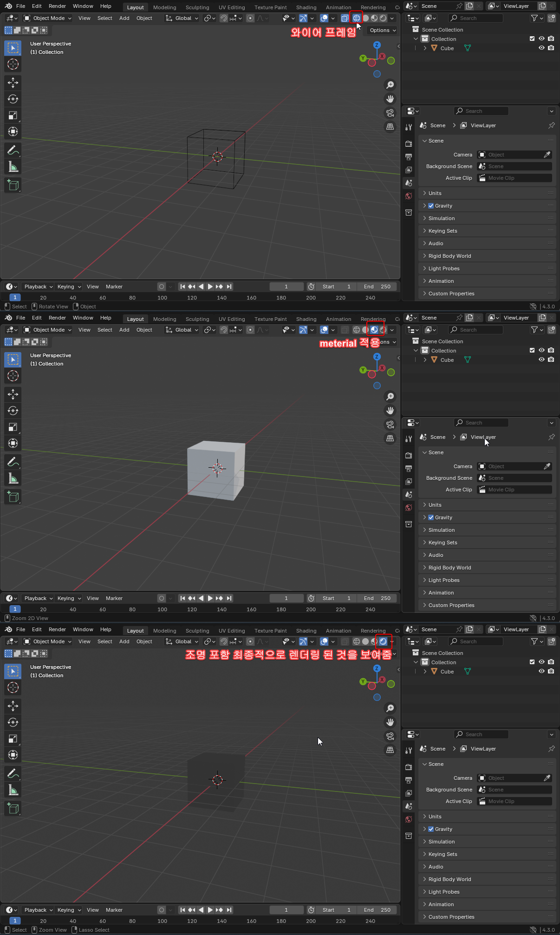Toggle viewport overlays in the bottom window
The height and width of the screenshot is (935, 560).
click(x=324, y=641)
